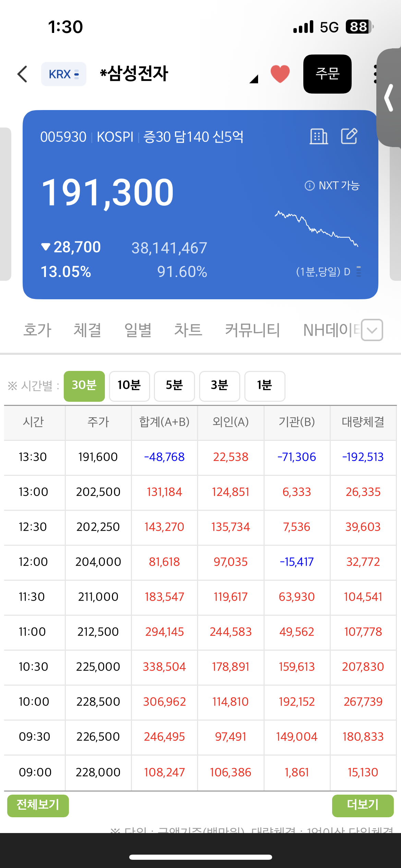Open the three-dot more menu
Image resolution: width=401 pixels, height=868 pixels.
click(376, 74)
